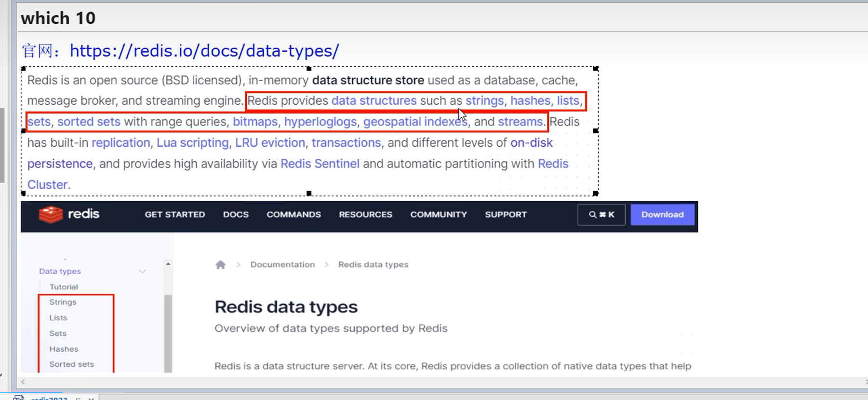Click the sidebar vertical scrollbar thumb

tap(168, 333)
